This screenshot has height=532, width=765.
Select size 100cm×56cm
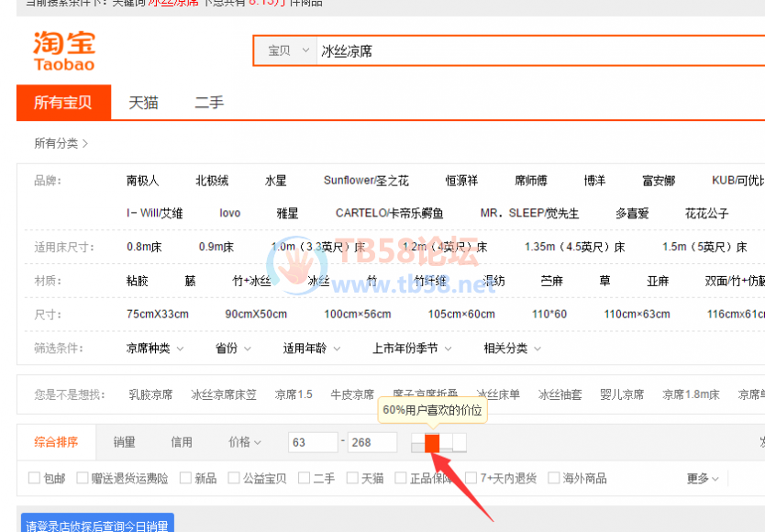pyautogui.click(x=358, y=315)
